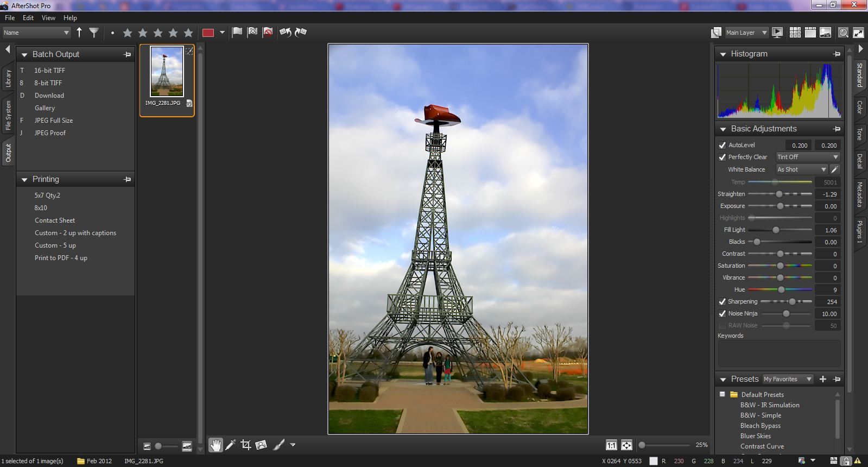Apply the Bleach Bypass preset
The width and height of the screenshot is (868, 467).
point(760,426)
